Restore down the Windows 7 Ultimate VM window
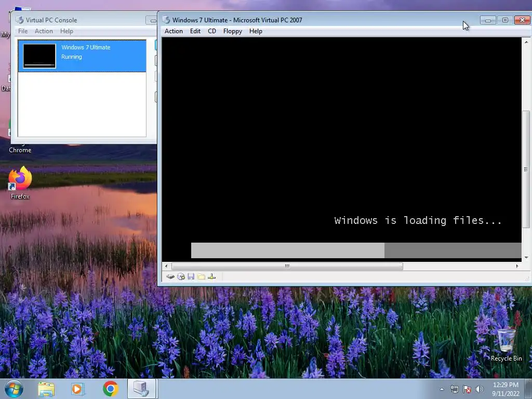This screenshot has width=532, height=399. pyautogui.click(x=505, y=20)
